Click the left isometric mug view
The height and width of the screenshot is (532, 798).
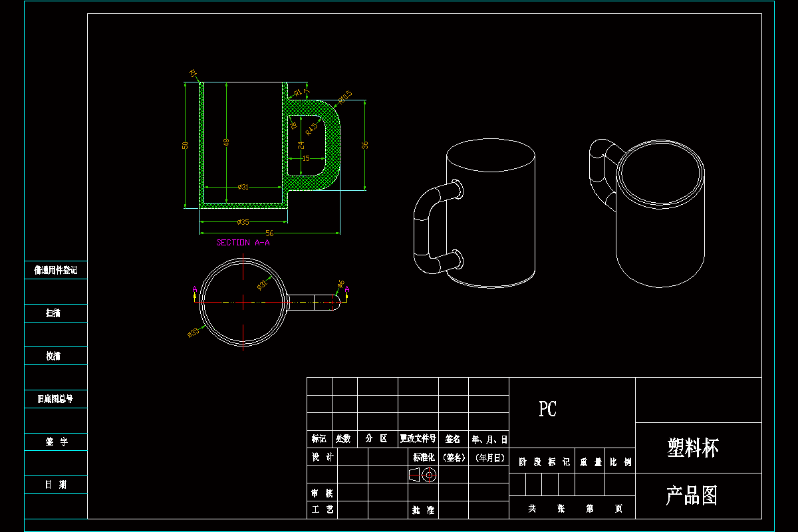coord(474,213)
